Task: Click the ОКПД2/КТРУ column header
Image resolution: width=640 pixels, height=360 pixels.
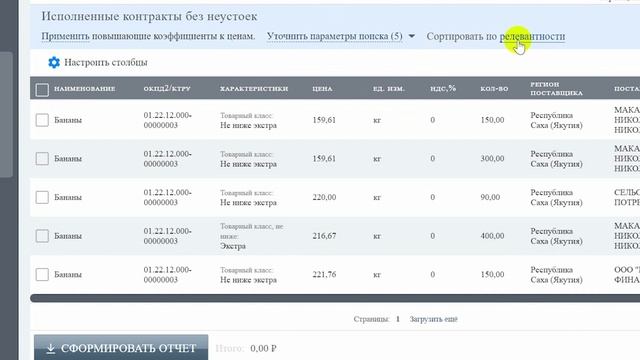Action: point(167,89)
